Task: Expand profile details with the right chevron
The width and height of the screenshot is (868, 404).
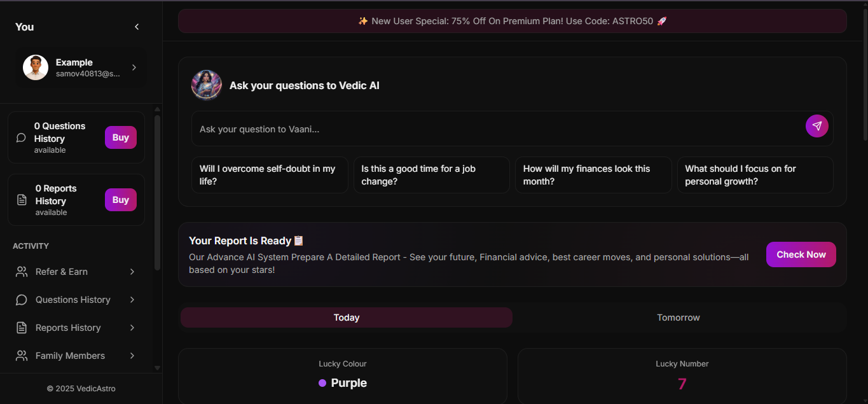Action: click(134, 67)
